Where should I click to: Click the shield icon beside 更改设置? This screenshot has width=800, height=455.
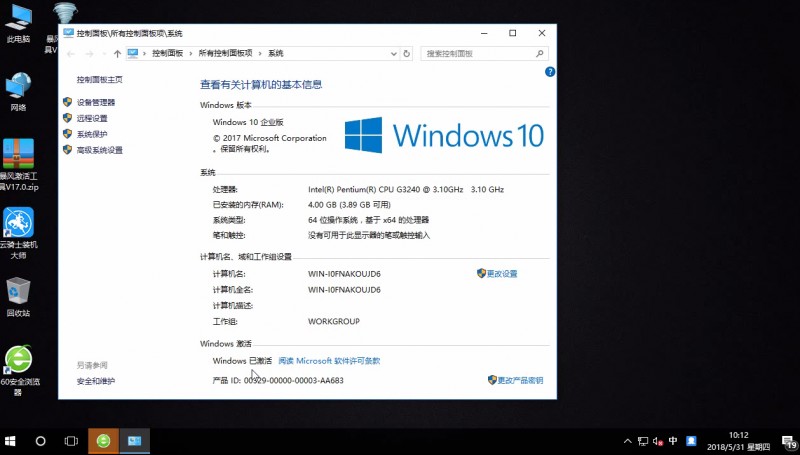click(481, 273)
